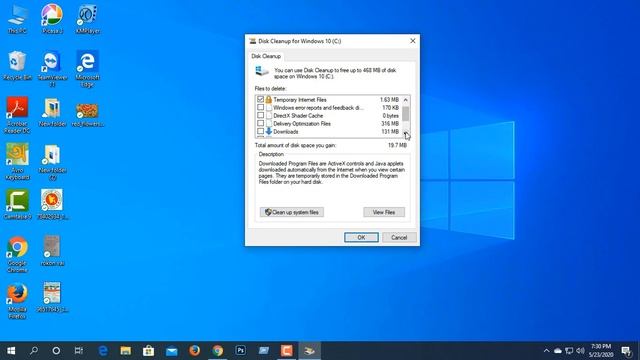The height and width of the screenshot is (360, 640).
Task: Uncheck the Temporary Internet Files checkbox
Action: click(260, 99)
